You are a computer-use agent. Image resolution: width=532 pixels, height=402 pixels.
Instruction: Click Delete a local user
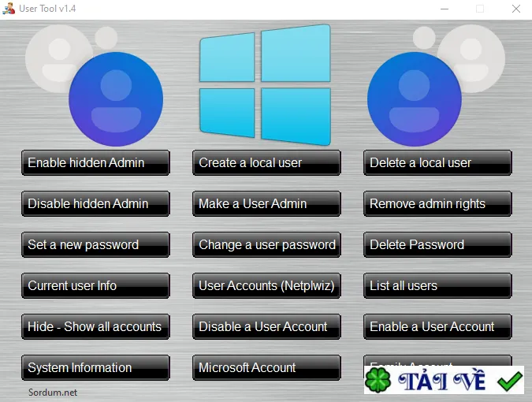coord(437,163)
